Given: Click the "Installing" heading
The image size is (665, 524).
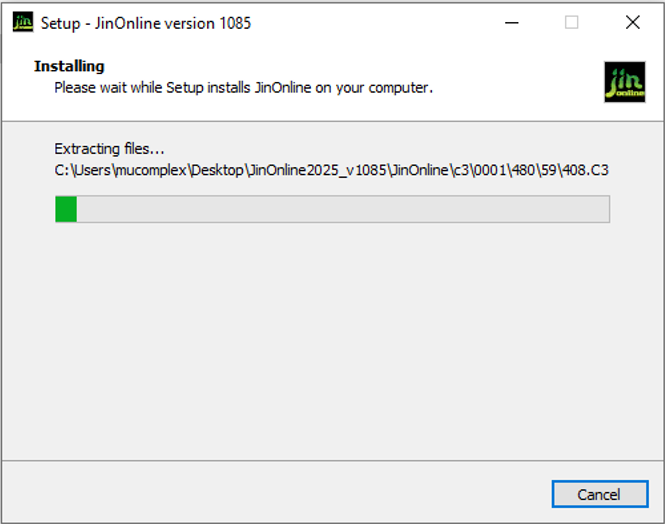Looking at the screenshot, I should pos(69,66).
